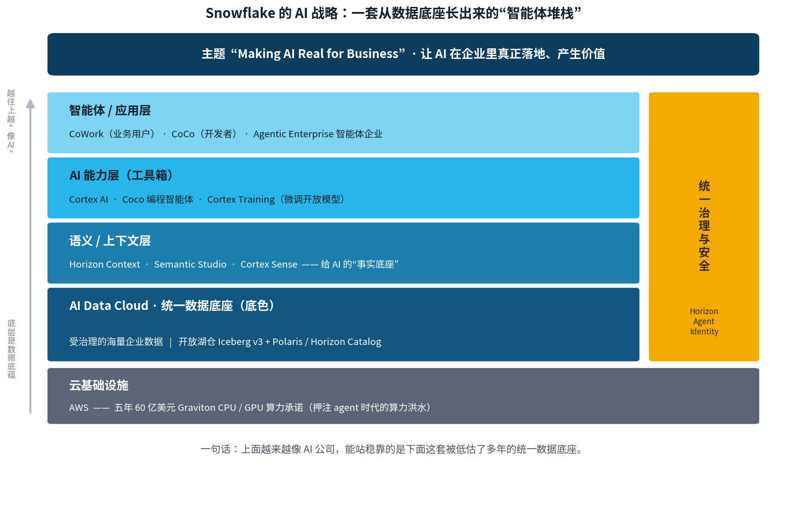This screenshot has width=787, height=532.
Task: Select the "云基础设施" heading
Action: [99, 386]
